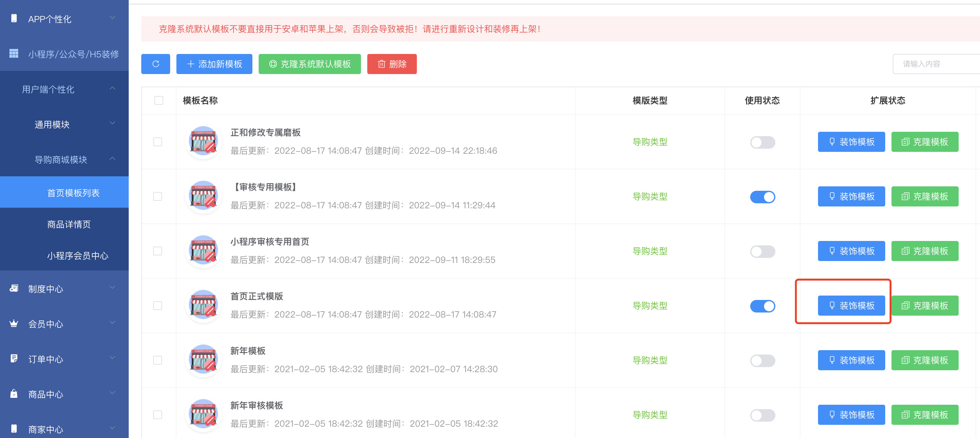The image size is (980, 438).
Task: Click 导购类型 in 首页正式模版 row
Action: (x=650, y=306)
